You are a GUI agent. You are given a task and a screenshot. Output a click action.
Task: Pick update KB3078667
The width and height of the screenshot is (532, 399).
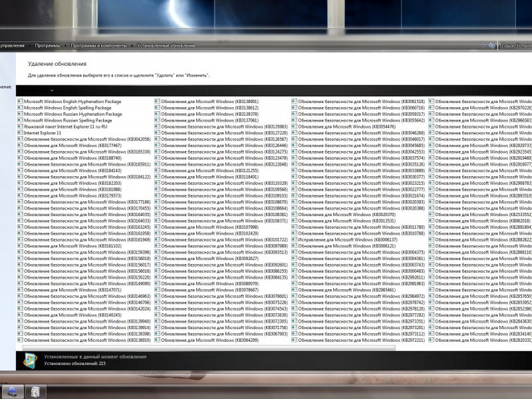207,290
